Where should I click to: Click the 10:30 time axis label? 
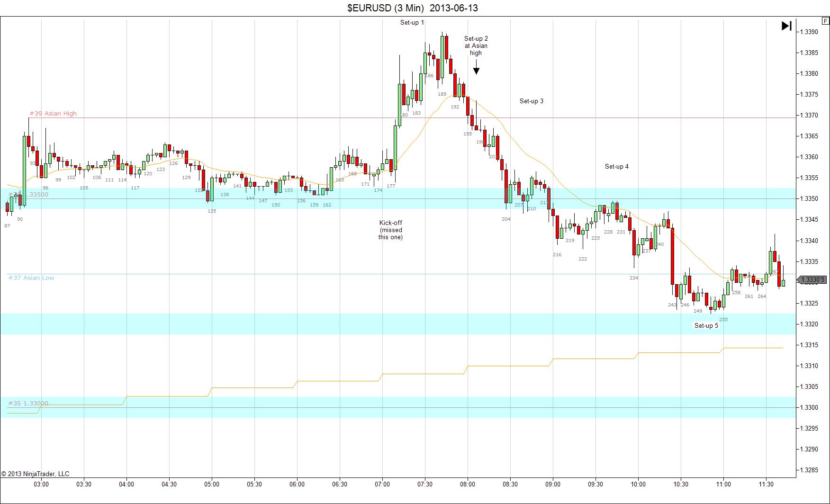681,484
